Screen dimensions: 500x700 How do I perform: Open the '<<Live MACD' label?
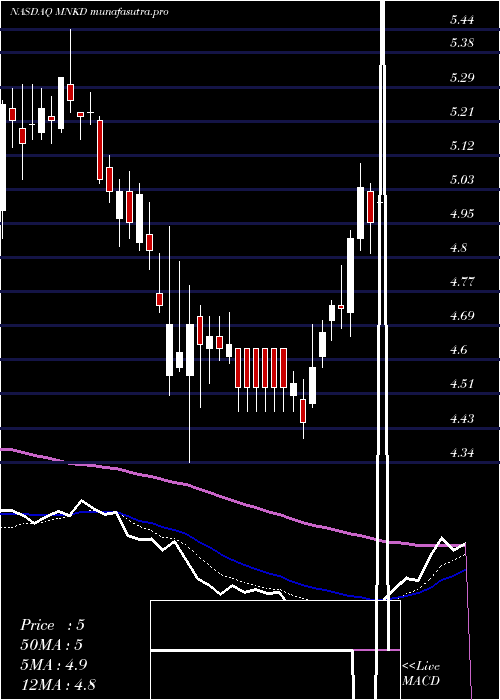tap(421, 674)
